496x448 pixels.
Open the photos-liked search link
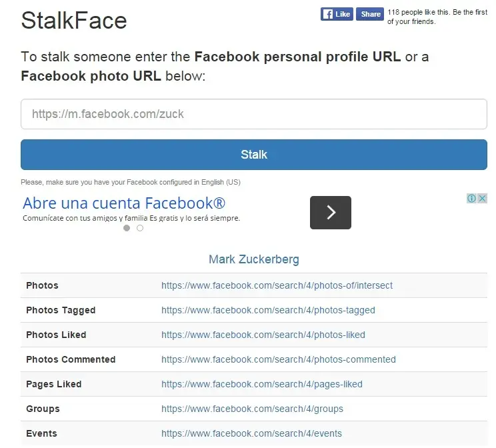[263, 335]
